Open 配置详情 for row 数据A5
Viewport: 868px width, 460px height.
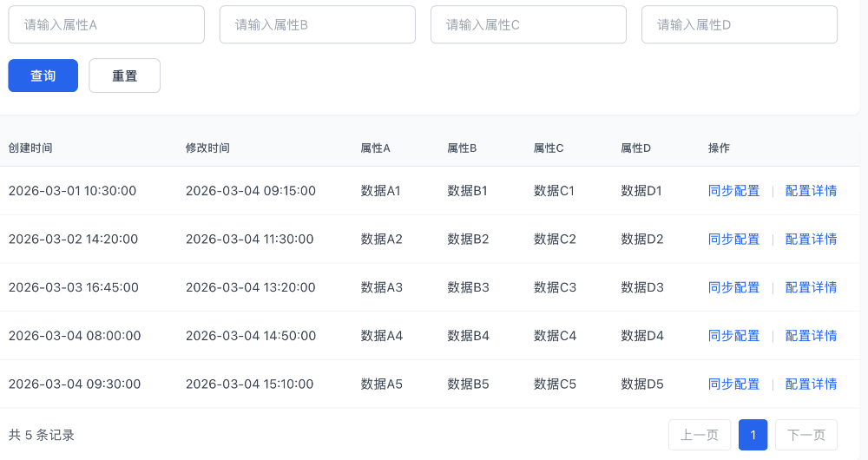coord(811,384)
